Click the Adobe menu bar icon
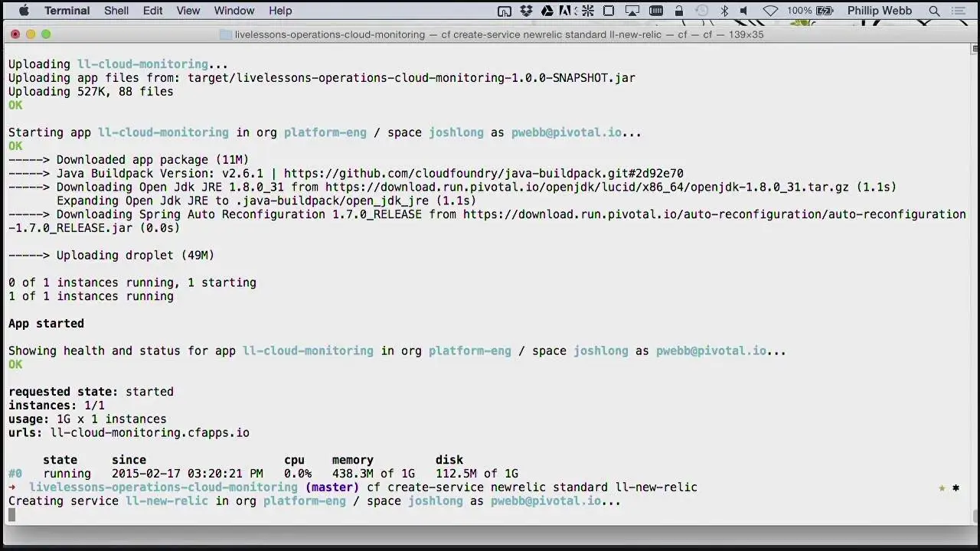 [564, 11]
